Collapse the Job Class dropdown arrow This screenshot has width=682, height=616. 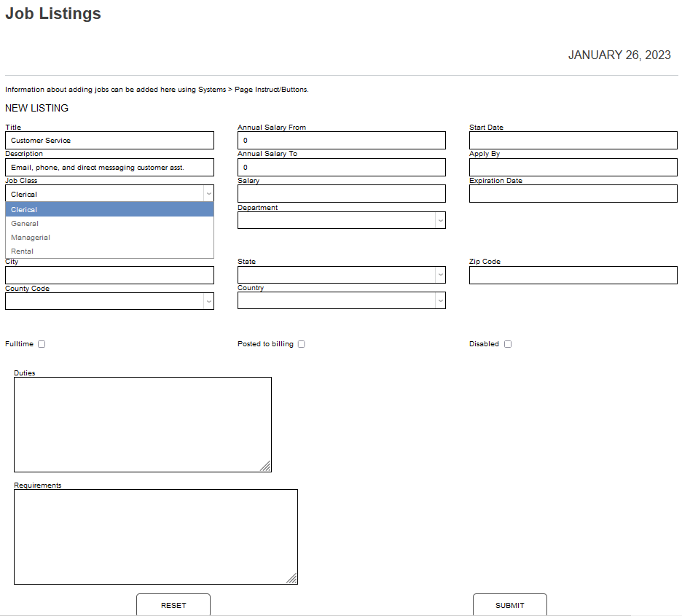pos(208,194)
